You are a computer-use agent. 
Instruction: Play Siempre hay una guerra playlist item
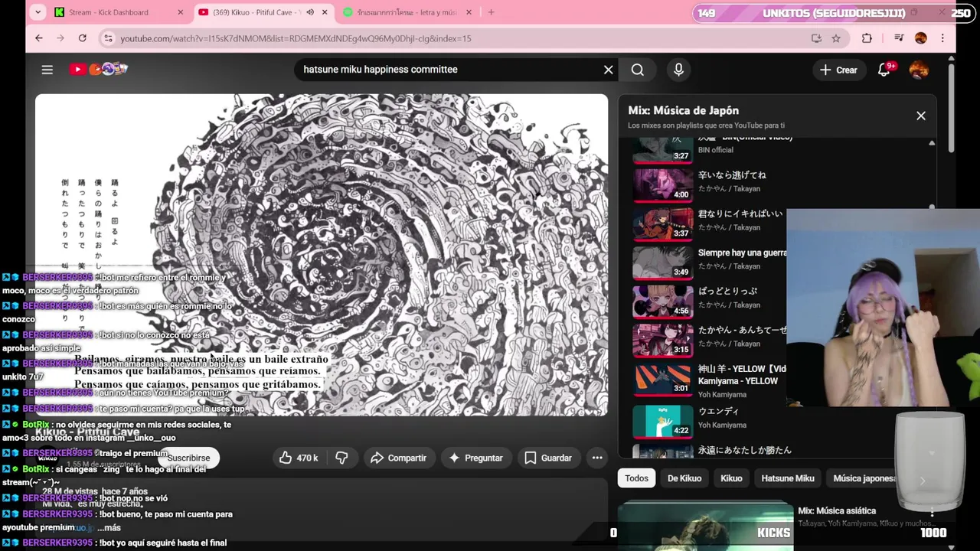tap(742, 253)
